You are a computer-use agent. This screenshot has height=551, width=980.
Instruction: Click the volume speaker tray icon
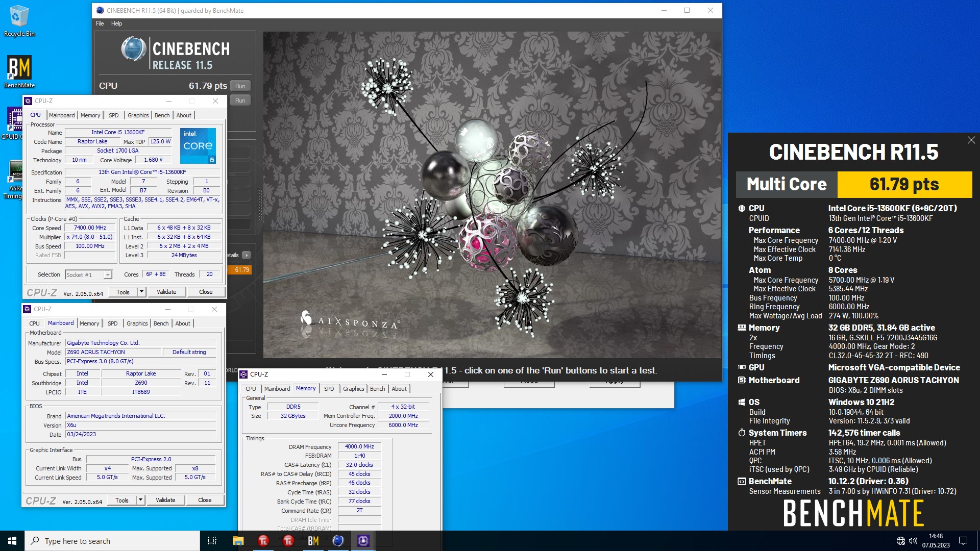[x=913, y=541]
